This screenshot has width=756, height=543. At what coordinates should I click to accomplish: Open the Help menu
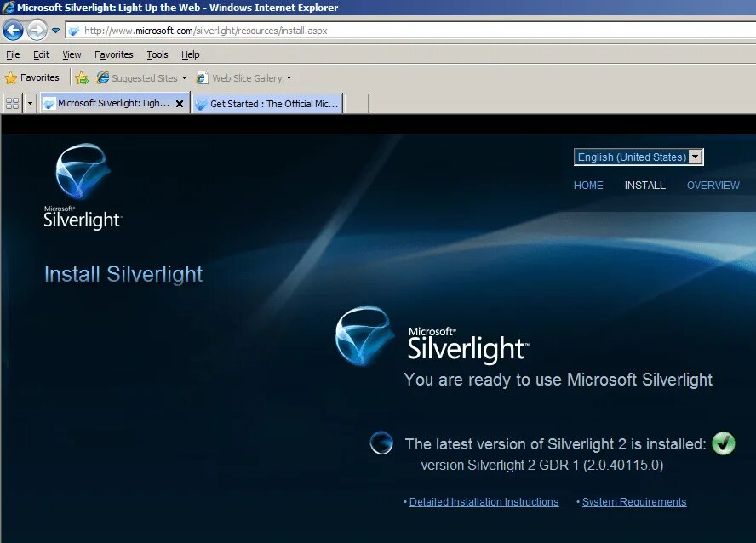(191, 54)
